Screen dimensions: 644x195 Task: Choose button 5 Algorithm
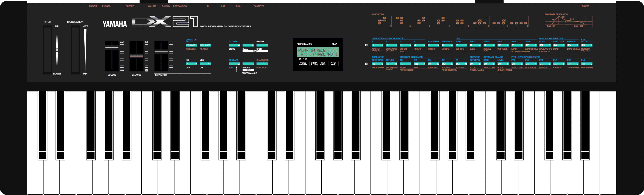433,45
